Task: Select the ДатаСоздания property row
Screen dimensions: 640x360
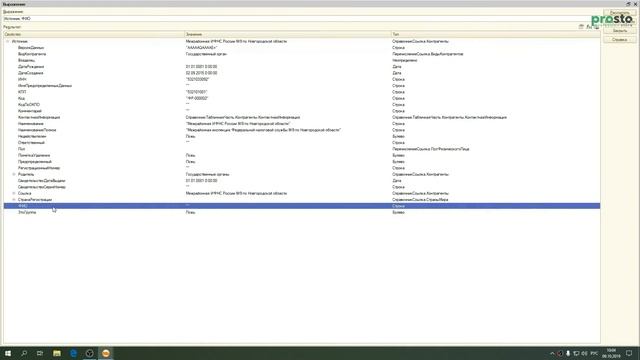Action: [x=302, y=73]
